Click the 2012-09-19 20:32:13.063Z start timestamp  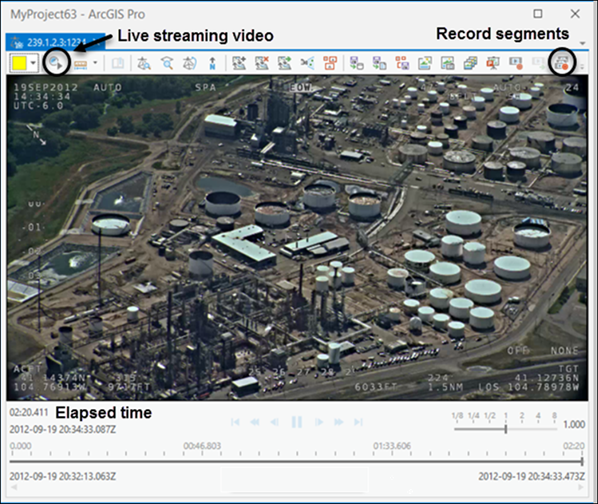click(x=63, y=477)
